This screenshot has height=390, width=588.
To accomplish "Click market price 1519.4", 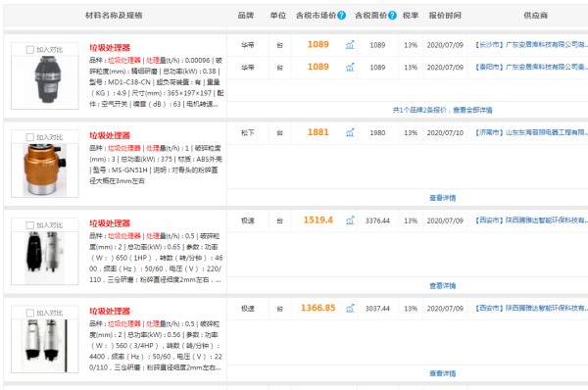I will (x=318, y=220).
